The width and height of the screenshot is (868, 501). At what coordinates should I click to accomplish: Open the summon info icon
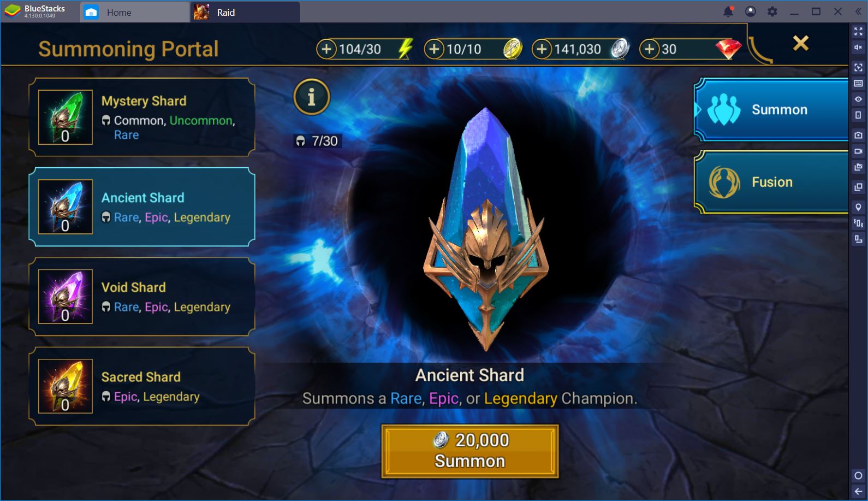[311, 97]
